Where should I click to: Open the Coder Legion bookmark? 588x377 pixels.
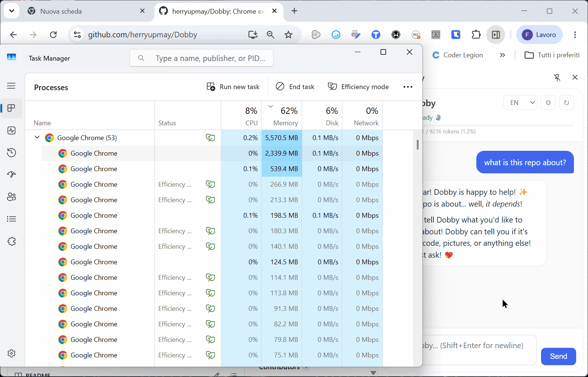tap(458, 55)
